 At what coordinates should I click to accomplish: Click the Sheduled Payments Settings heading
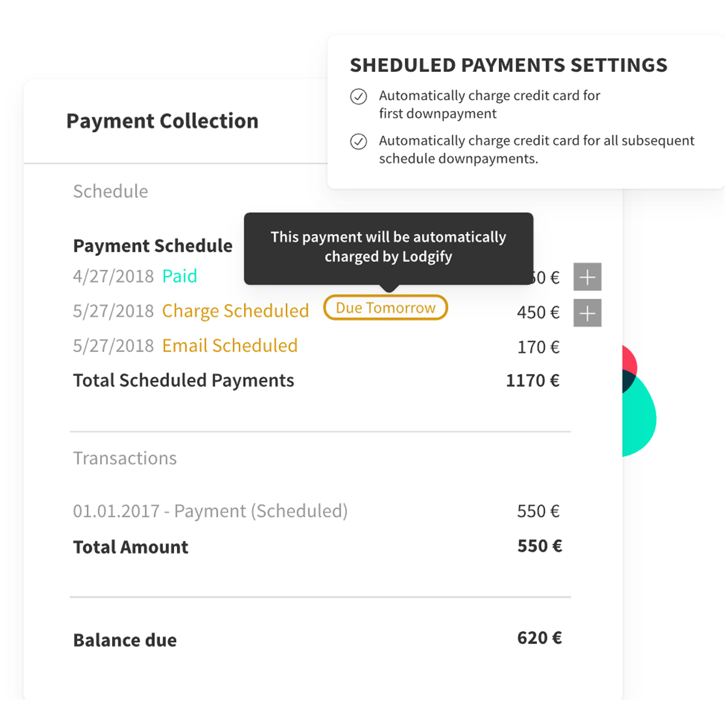508,65
